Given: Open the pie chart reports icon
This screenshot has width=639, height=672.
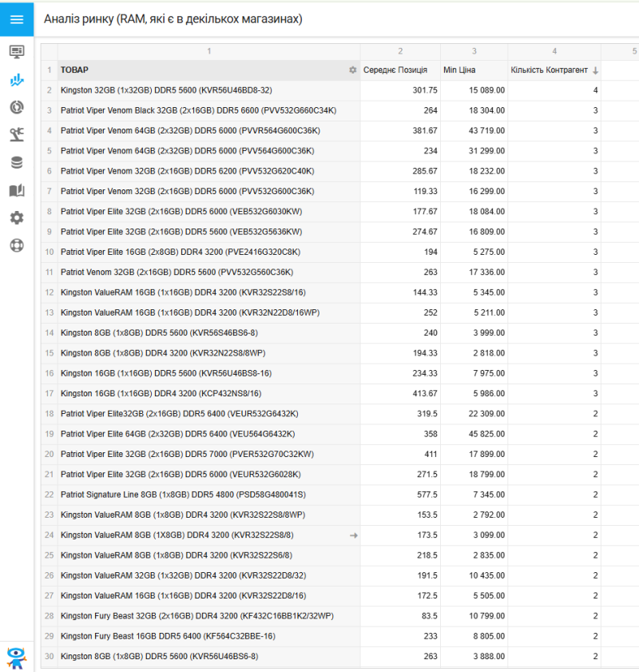Looking at the screenshot, I should click(x=17, y=107).
